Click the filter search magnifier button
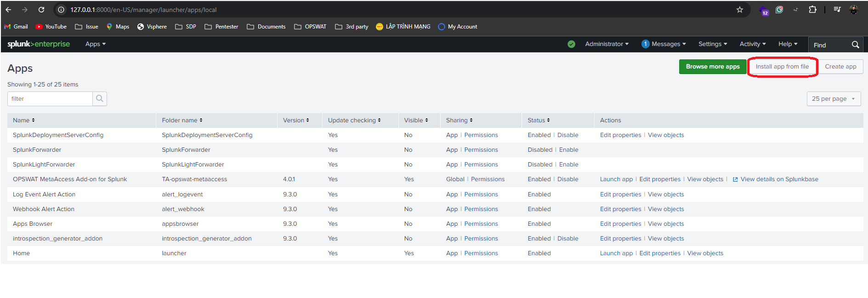 pyautogui.click(x=100, y=99)
